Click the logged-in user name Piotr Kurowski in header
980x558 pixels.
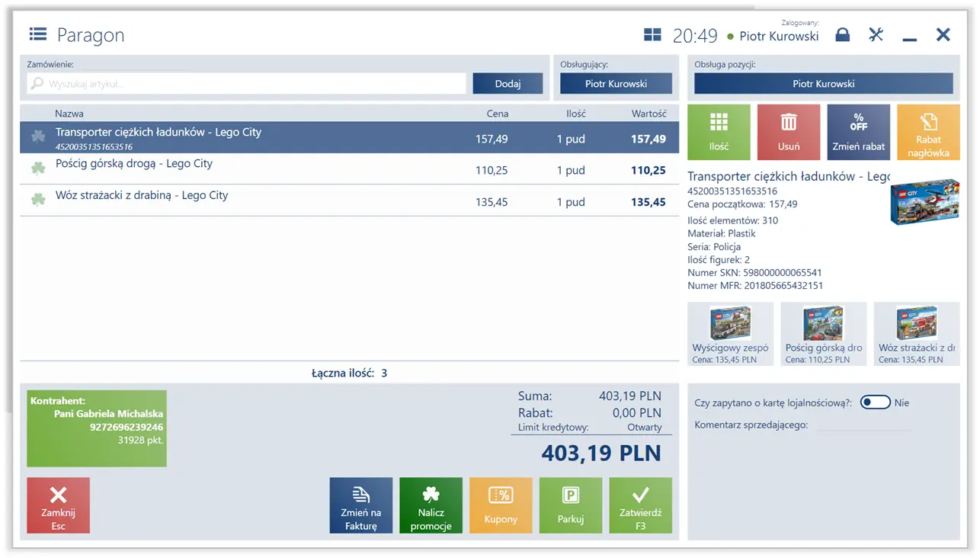pyautogui.click(x=779, y=36)
